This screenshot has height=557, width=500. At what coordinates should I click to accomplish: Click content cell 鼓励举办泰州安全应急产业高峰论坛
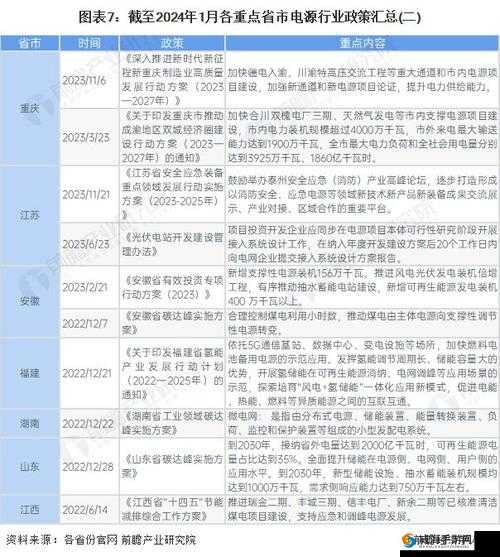coord(362,194)
